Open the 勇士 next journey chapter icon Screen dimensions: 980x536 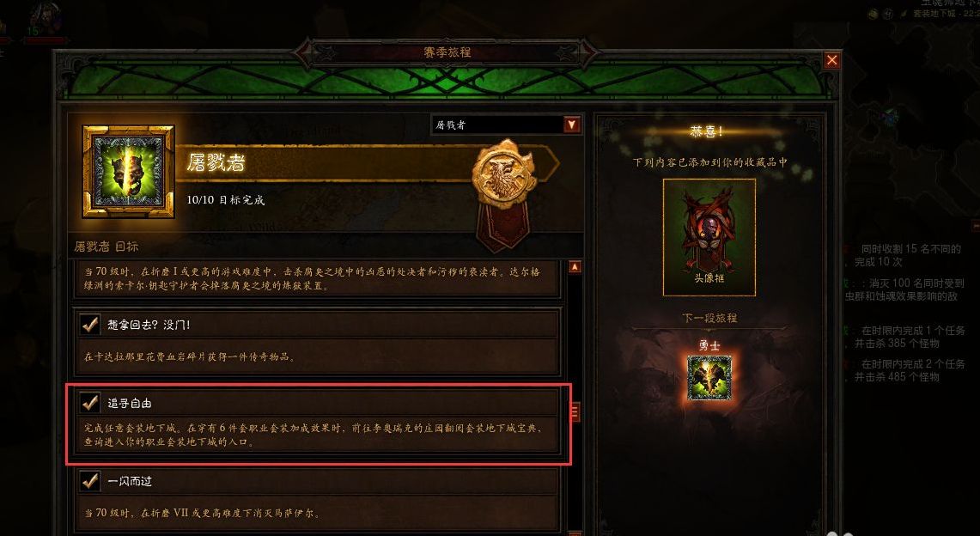709,378
